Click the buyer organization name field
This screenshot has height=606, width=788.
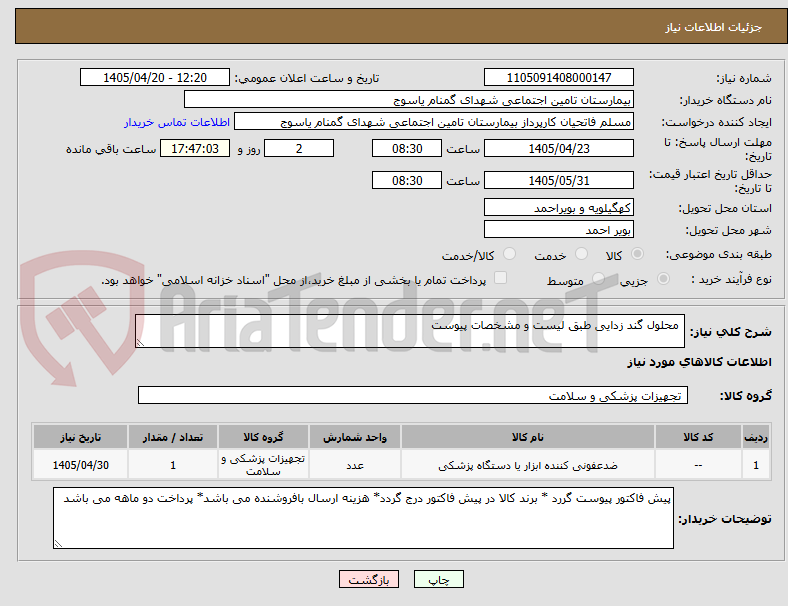click(409, 99)
